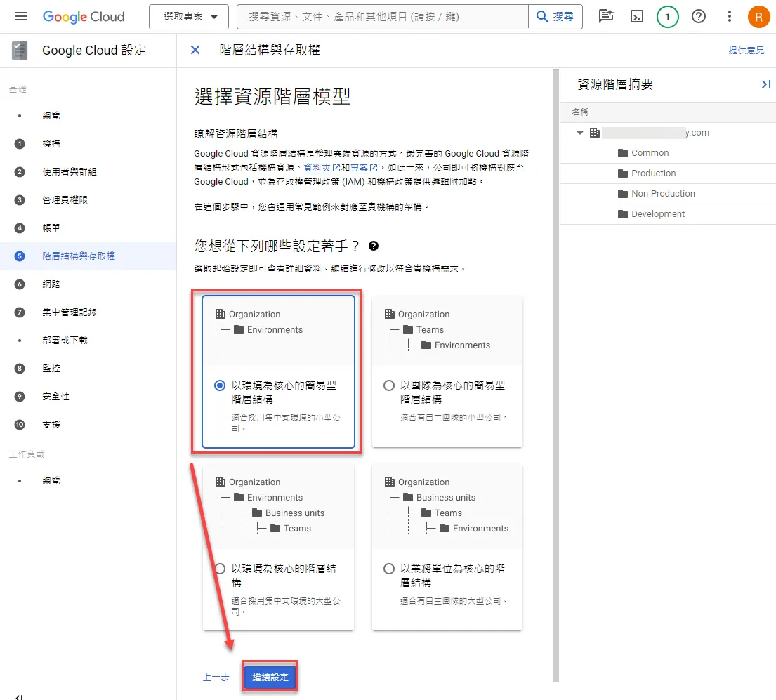Select the 以環境為核心的階層結構 radio button
This screenshot has height=700, width=776.
[x=220, y=569]
